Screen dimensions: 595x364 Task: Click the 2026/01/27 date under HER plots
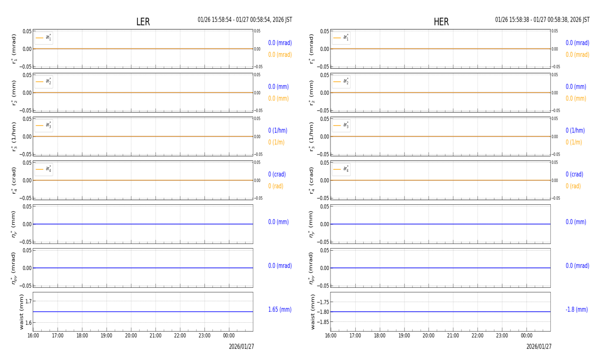tap(539, 346)
